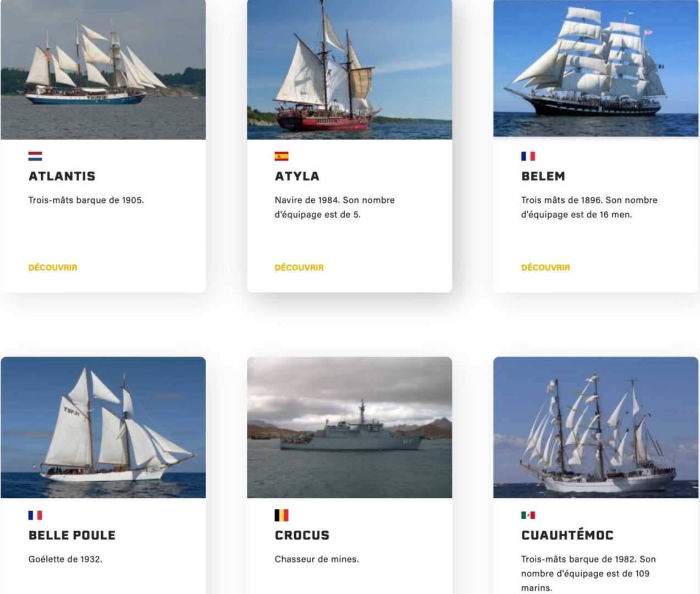700x594 pixels.
Task: Click the Dutch flag on the Atlantis card
Action: click(x=34, y=157)
